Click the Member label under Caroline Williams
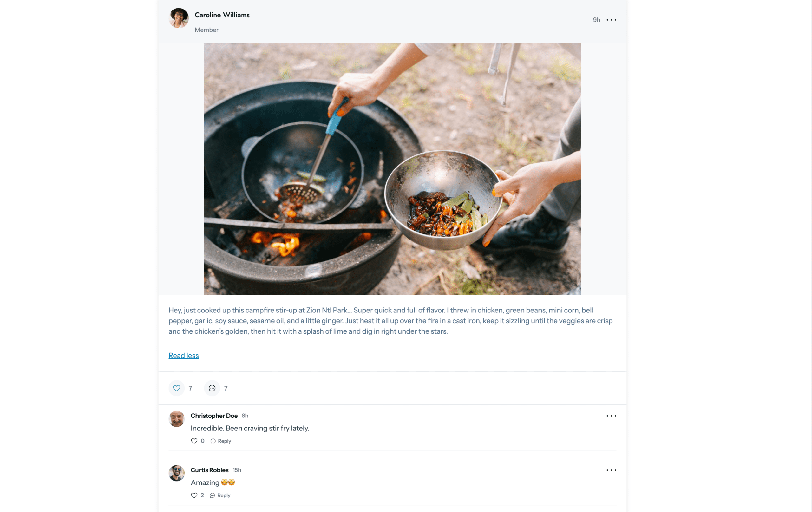812x512 pixels. pyautogui.click(x=206, y=30)
